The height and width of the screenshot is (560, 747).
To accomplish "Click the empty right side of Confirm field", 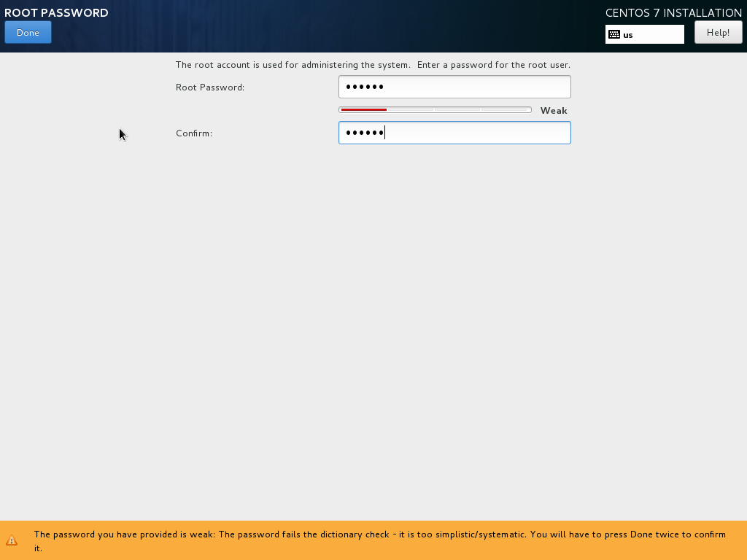I will tap(511, 133).
